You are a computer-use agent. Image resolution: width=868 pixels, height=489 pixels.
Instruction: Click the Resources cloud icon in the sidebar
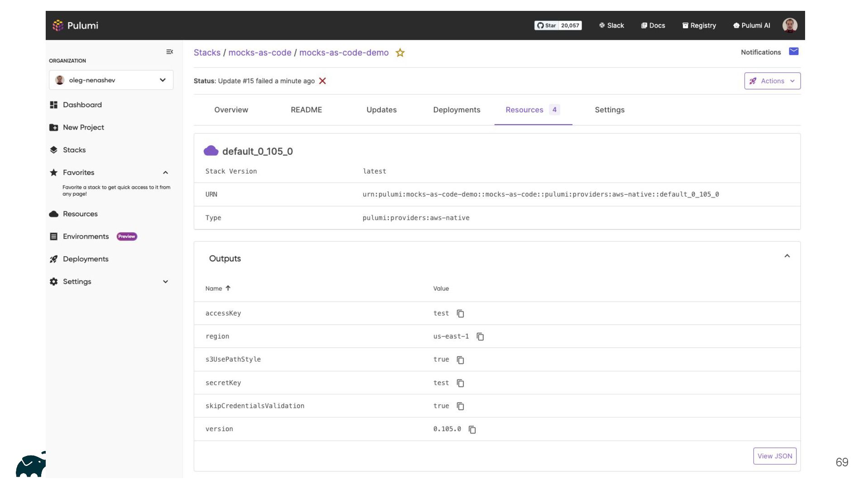54,214
